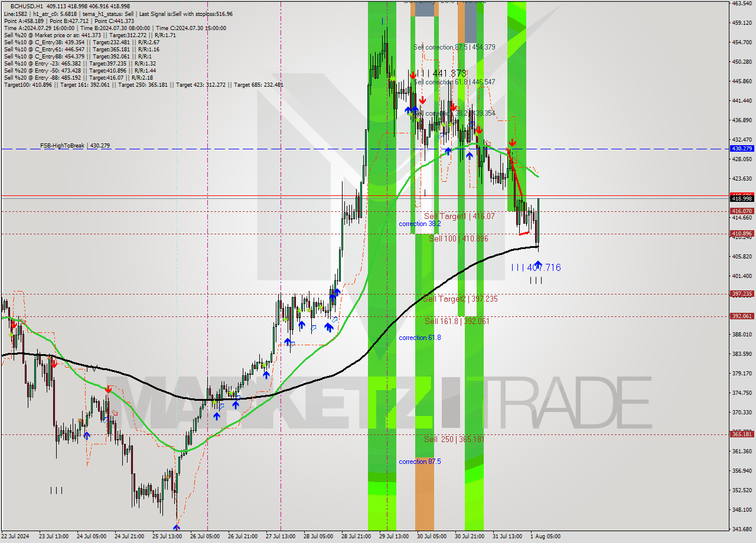
Task: Click the '31 Jul 13:00' time axis label
Action: (x=507, y=537)
